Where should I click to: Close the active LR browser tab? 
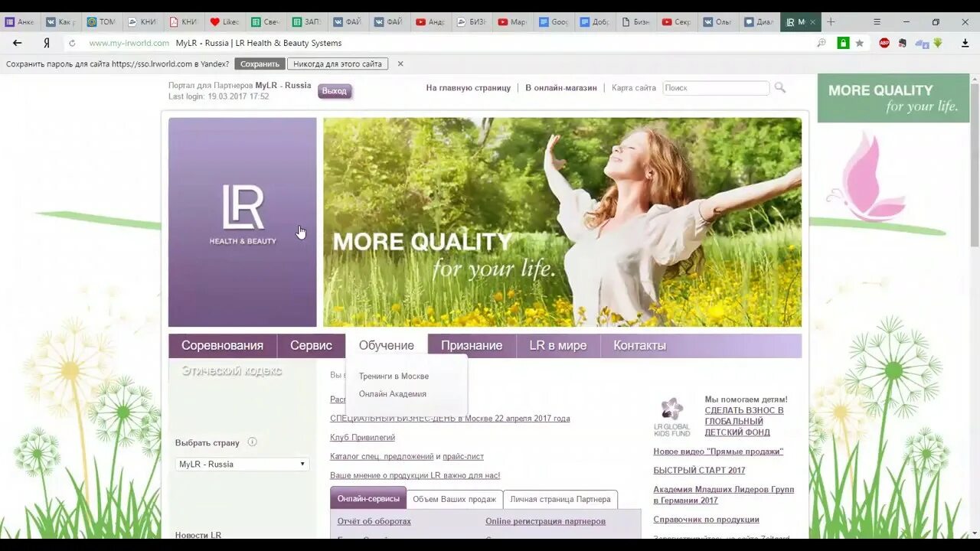(813, 21)
